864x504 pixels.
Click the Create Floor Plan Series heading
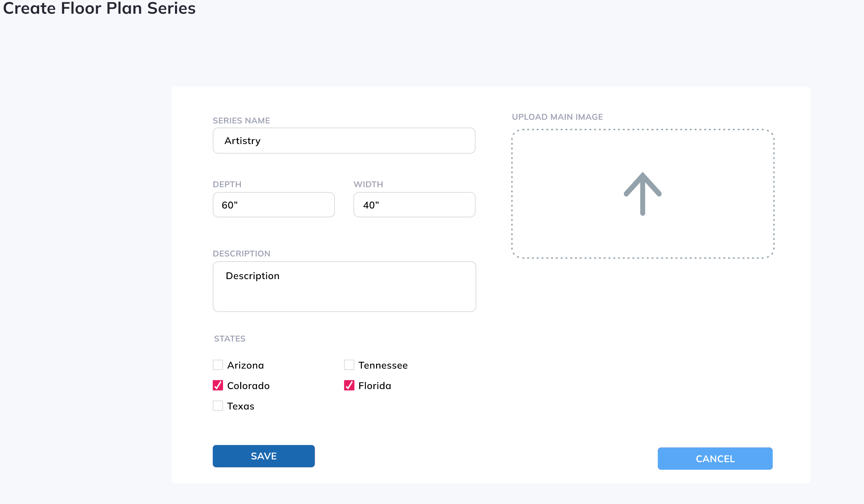(99, 8)
